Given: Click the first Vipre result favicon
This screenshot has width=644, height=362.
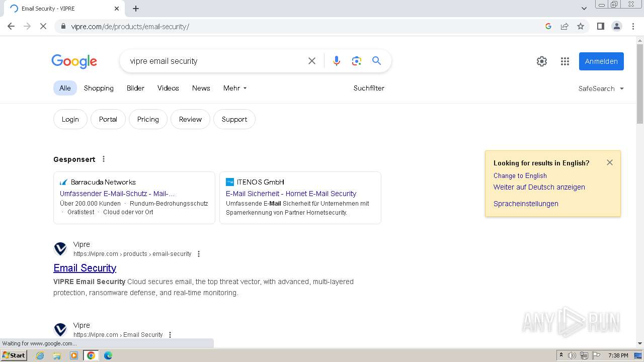Looking at the screenshot, I should pyautogui.click(x=60, y=249).
